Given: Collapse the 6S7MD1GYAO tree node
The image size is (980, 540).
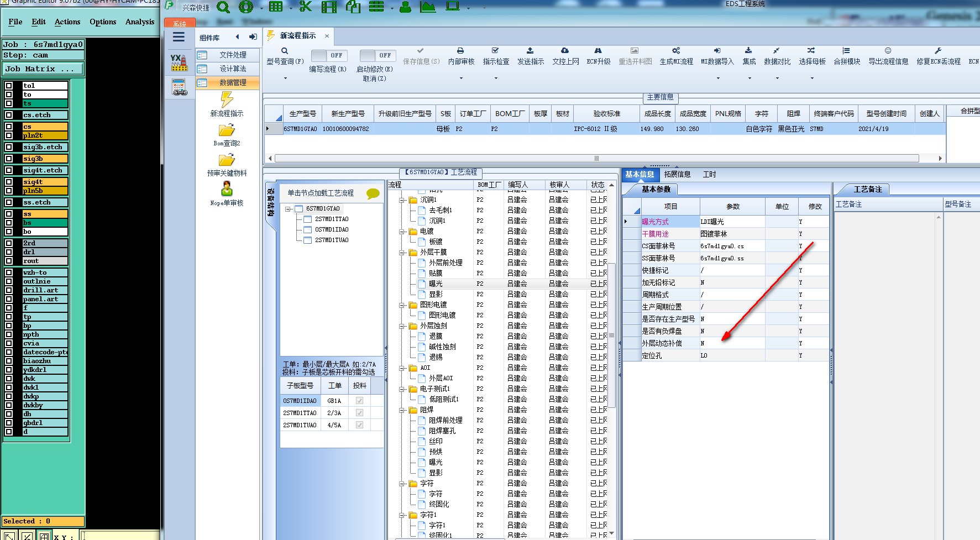Looking at the screenshot, I should click(x=288, y=209).
